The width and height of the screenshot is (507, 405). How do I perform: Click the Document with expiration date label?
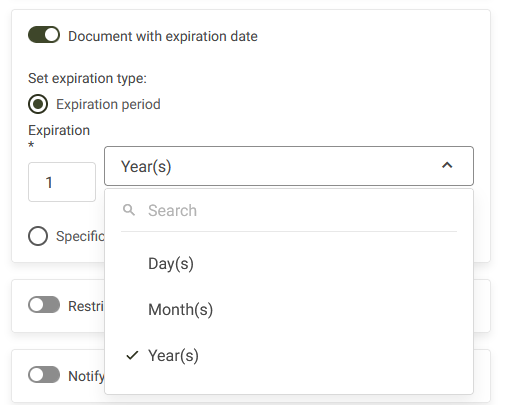click(163, 36)
